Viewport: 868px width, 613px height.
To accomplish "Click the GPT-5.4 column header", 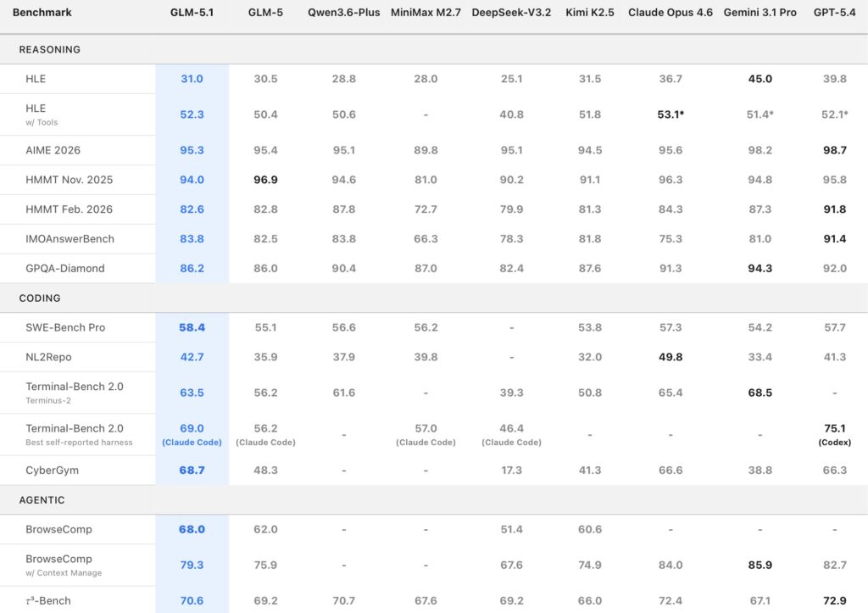I will 834,13.
